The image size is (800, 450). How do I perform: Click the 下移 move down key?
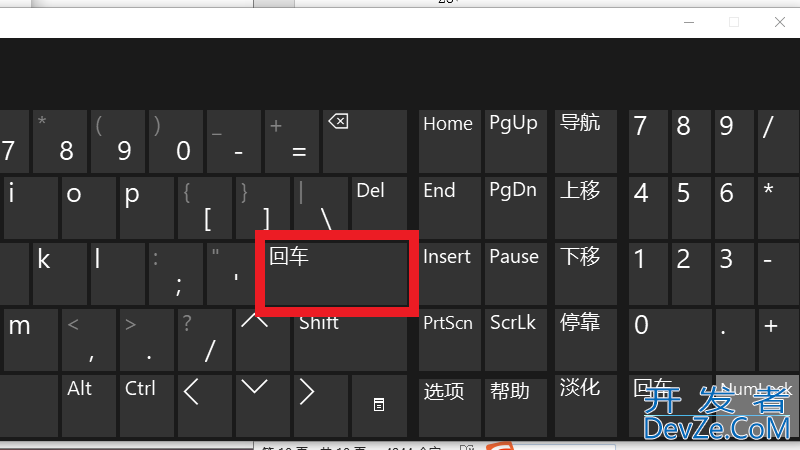(x=586, y=274)
